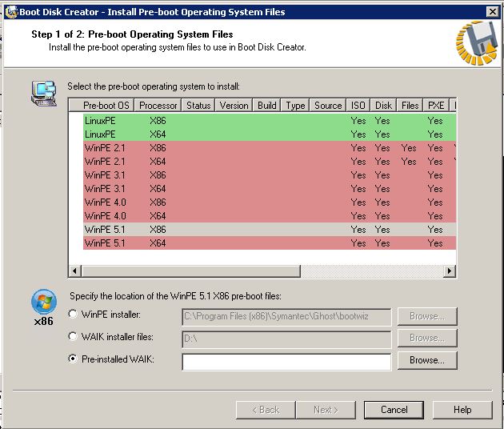Click the ISO column header
The width and height of the screenshot is (504, 429).
pos(358,106)
